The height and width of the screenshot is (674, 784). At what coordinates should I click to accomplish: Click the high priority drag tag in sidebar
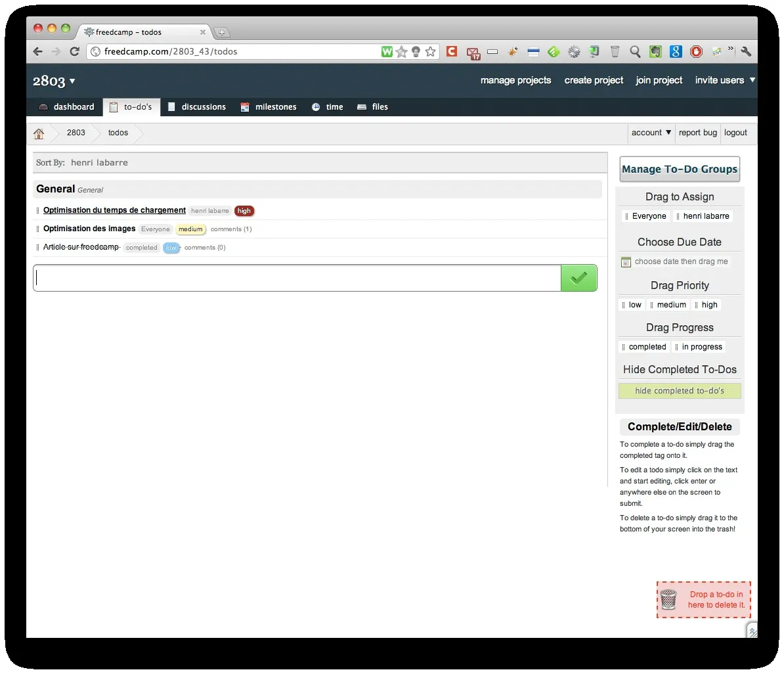[706, 305]
